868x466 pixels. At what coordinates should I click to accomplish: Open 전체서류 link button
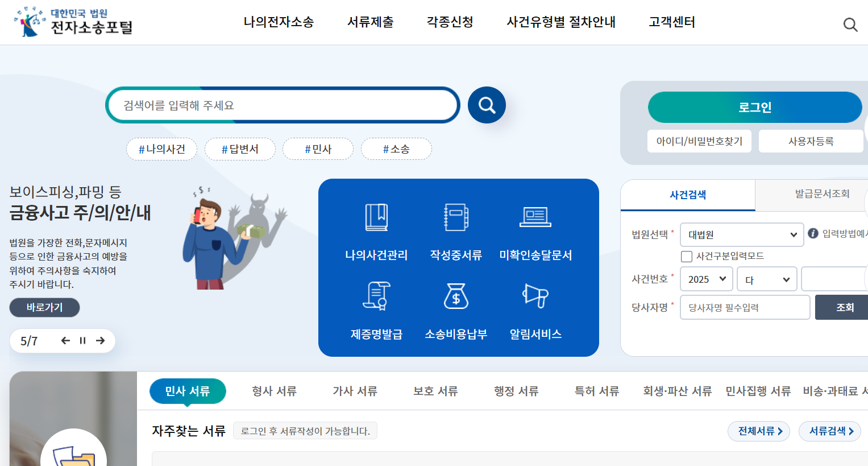(x=759, y=431)
